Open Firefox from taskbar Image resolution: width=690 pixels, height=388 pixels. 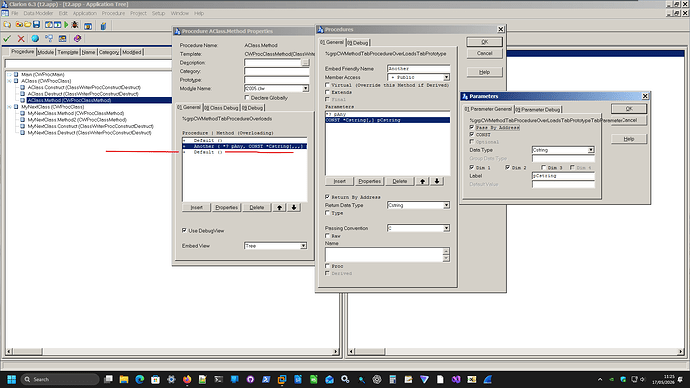pos(187,379)
